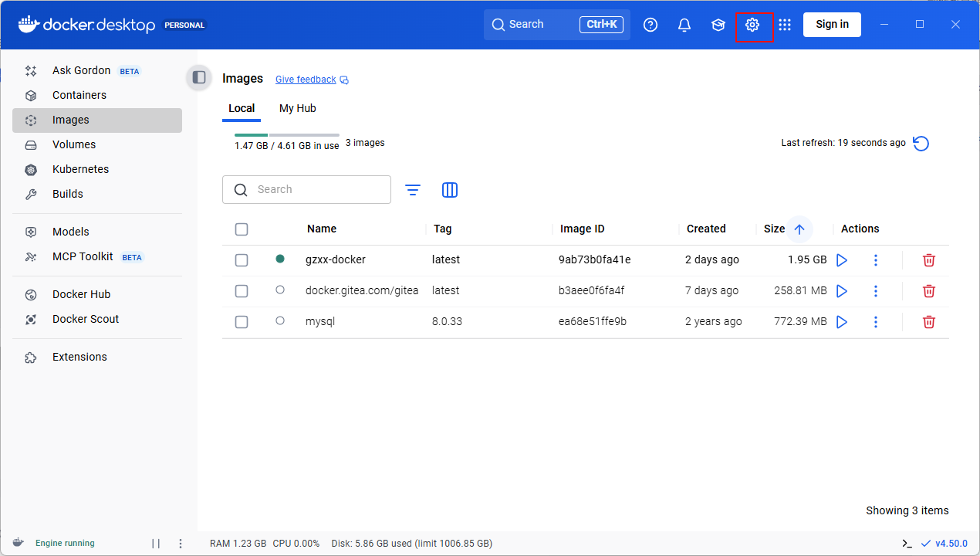The width and height of the screenshot is (980, 556).
Task: Open engine options three-dot menu in status bar
Action: tap(181, 544)
